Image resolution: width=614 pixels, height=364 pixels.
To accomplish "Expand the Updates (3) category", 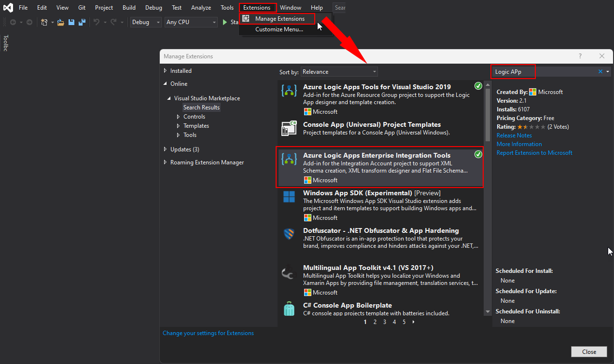I will click(166, 149).
